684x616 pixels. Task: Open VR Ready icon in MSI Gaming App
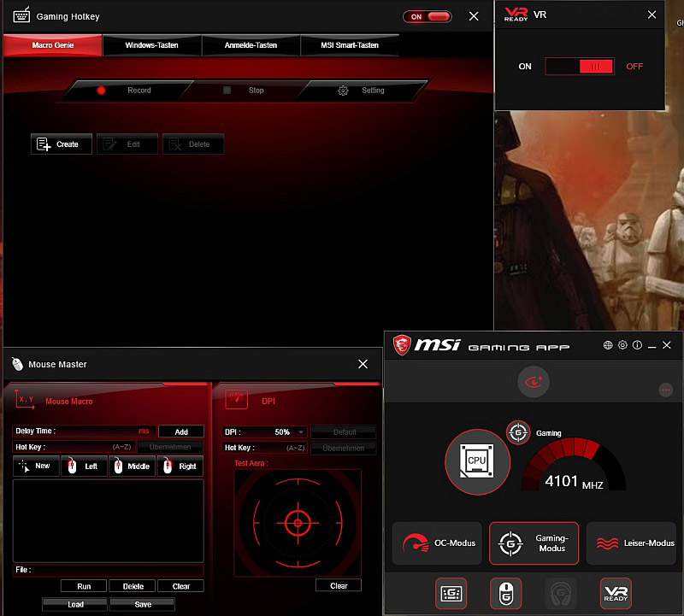(616, 593)
